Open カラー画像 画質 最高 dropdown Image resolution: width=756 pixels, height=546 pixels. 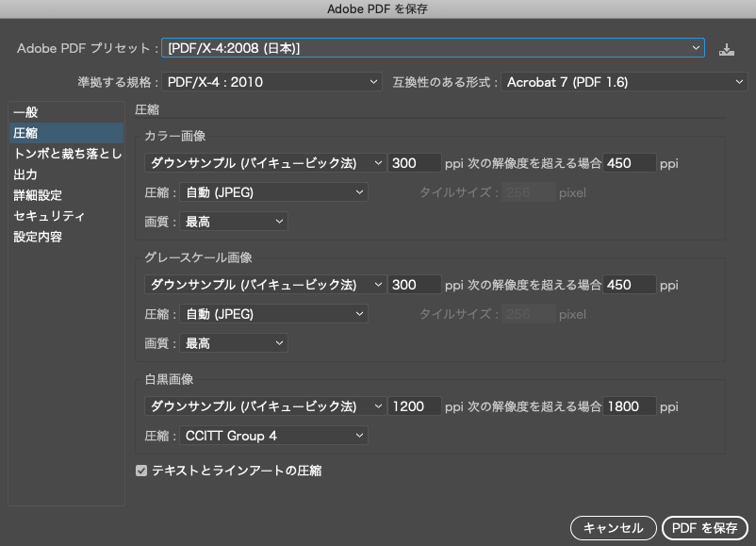[234, 222]
